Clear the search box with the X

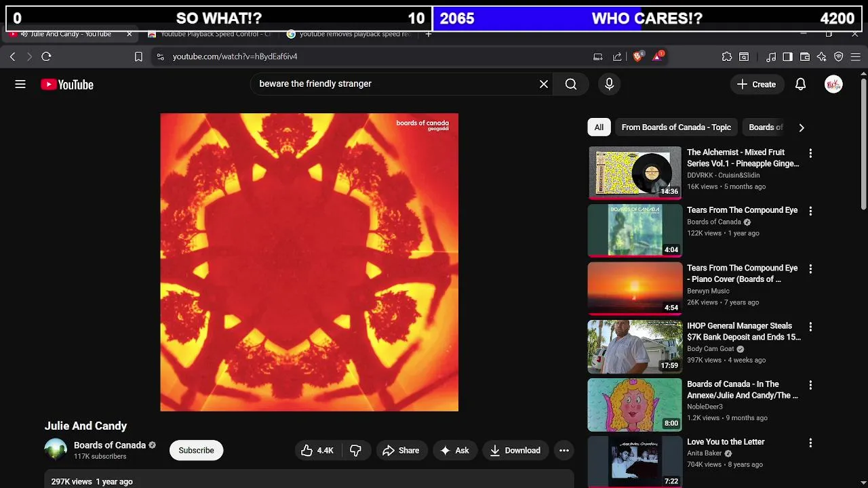coord(544,84)
